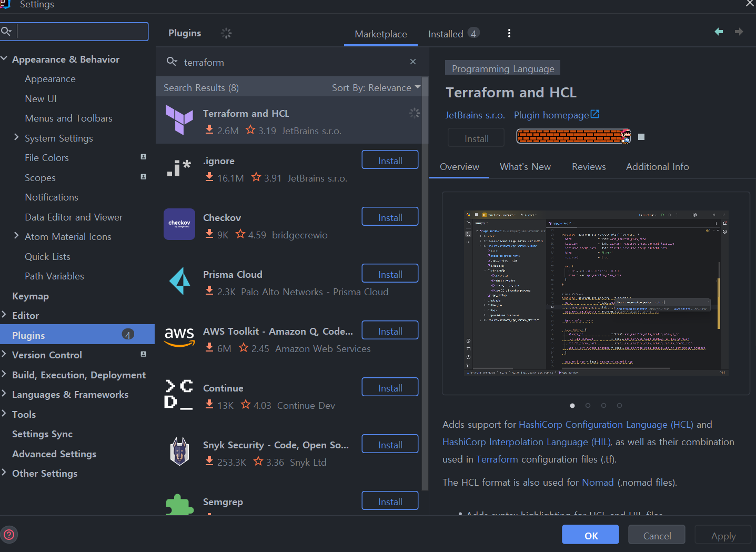Screen dimensions: 756x552
Task: Click the brick-style installation progress bar
Action: 573,136
